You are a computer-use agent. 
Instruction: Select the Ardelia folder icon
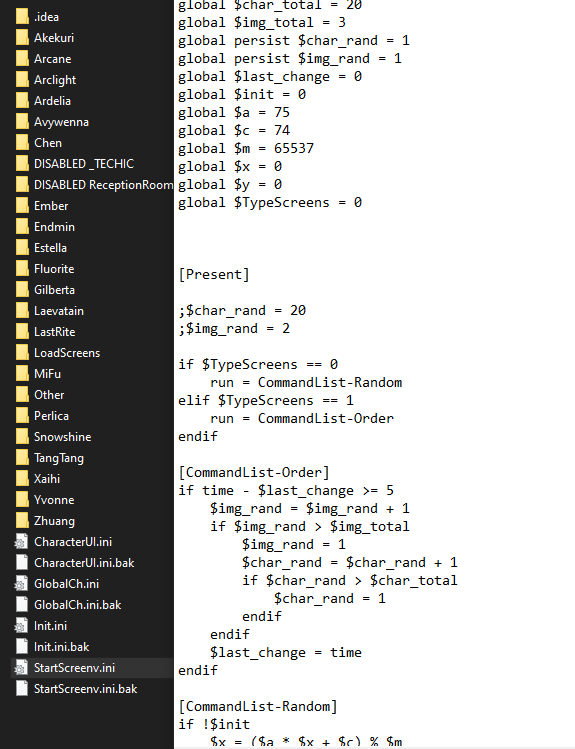(22, 101)
